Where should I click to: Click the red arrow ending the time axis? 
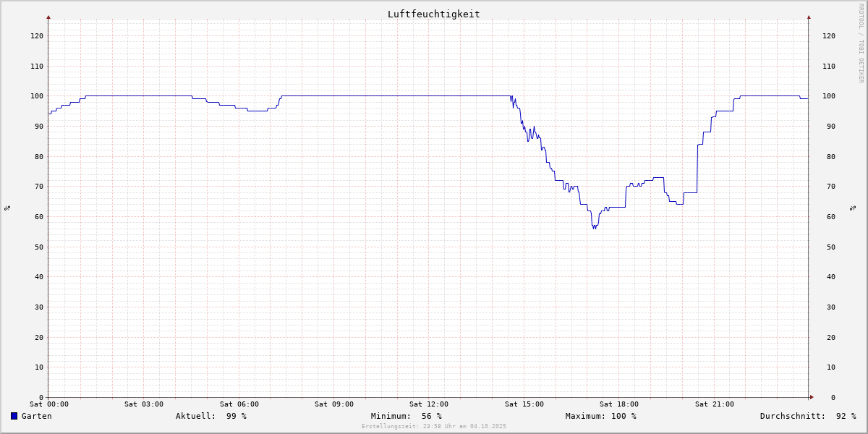tap(811, 397)
